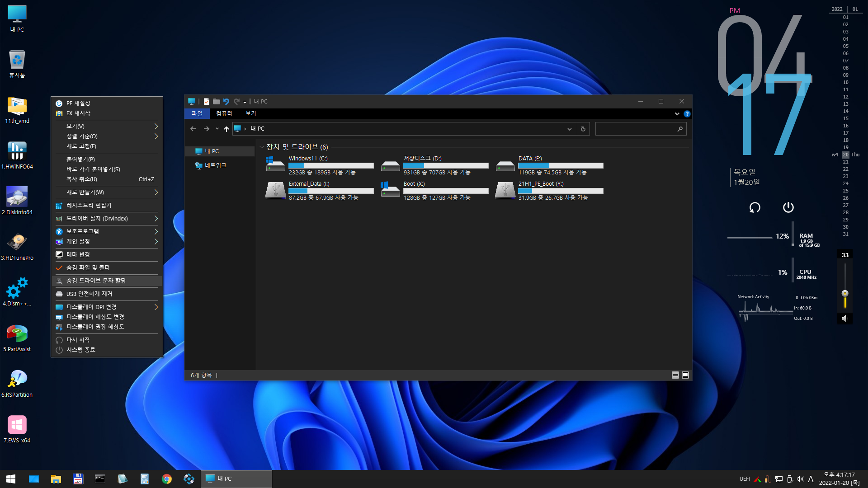Open the recent locations dropdown arrow

217,129
